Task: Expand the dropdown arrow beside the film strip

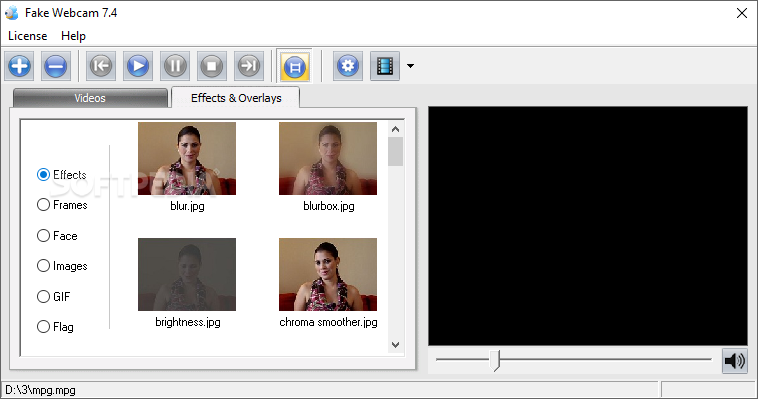Action: pos(410,66)
